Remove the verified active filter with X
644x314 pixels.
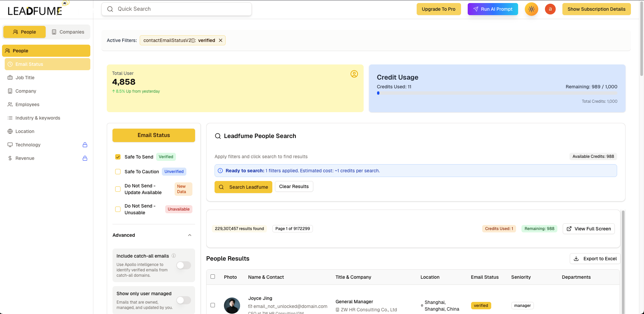pos(221,40)
